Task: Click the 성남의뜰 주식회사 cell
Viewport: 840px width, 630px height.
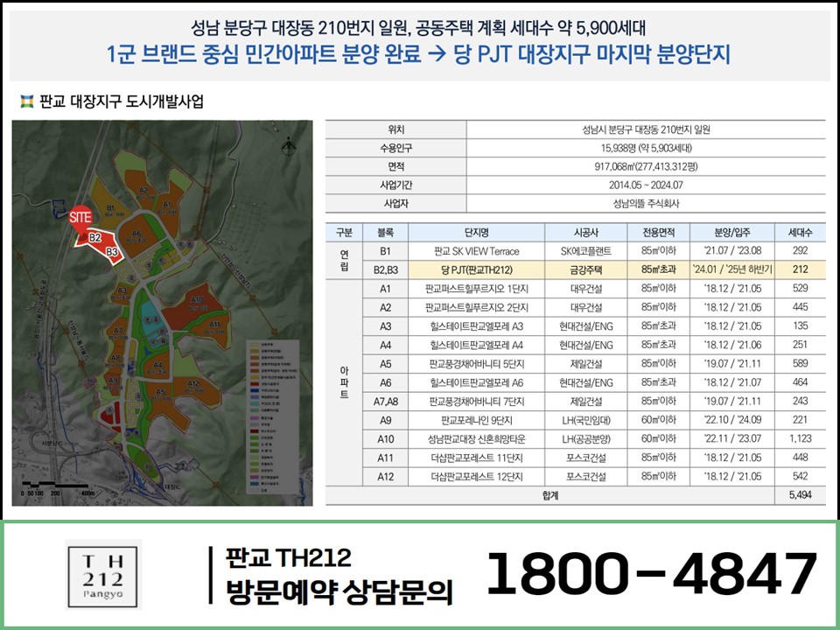Action: [x=646, y=204]
